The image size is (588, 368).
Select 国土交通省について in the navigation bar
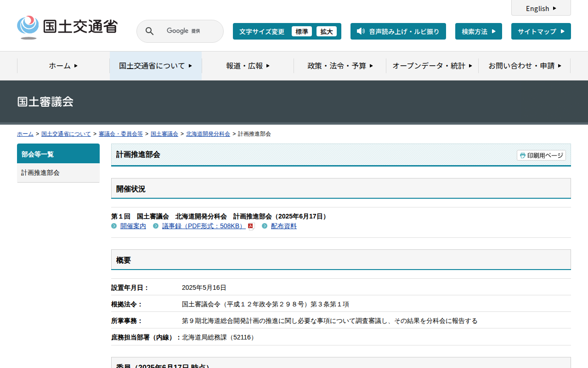(x=155, y=66)
